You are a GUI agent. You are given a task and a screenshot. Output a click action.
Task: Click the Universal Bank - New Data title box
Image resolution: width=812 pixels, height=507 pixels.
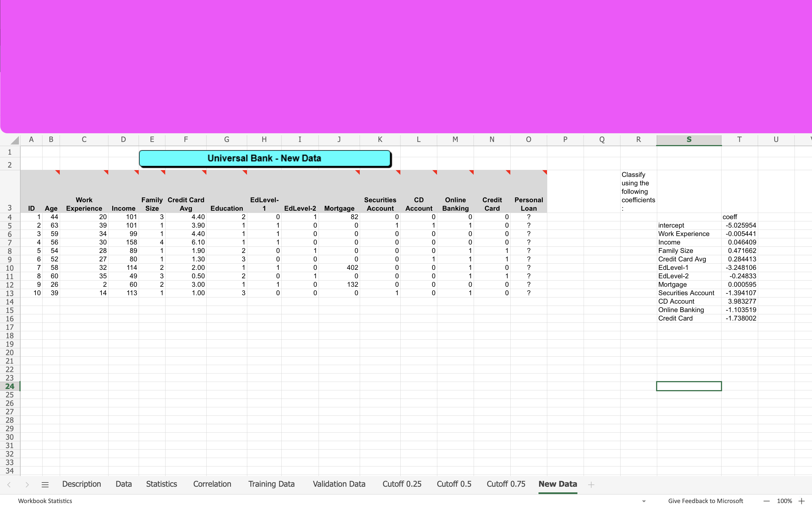point(264,158)
